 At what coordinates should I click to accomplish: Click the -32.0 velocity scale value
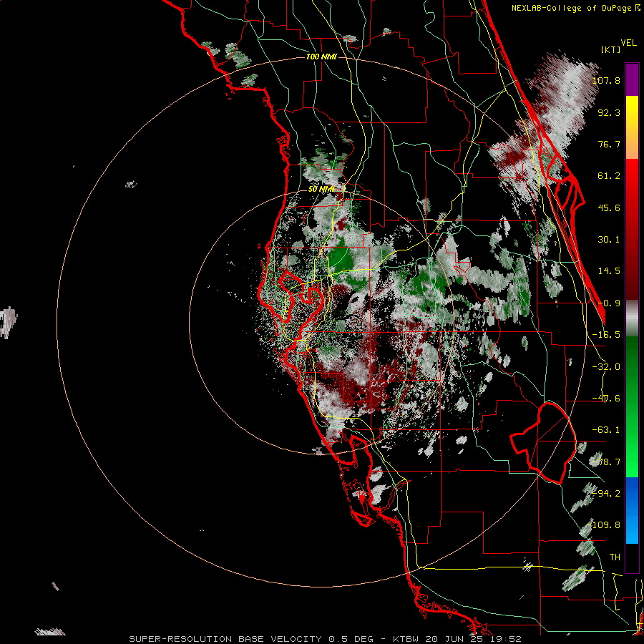click(606, 367)
